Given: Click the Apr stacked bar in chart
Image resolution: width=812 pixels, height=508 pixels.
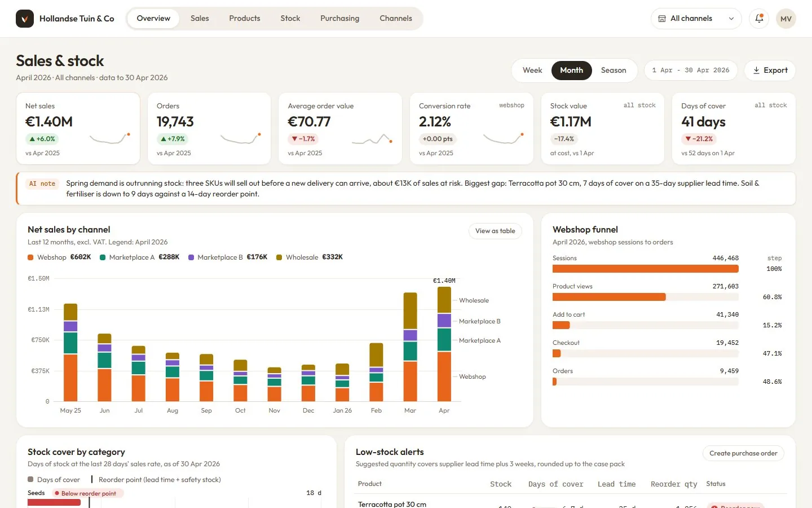Looking at the screenshot, I should click(444, 344).
